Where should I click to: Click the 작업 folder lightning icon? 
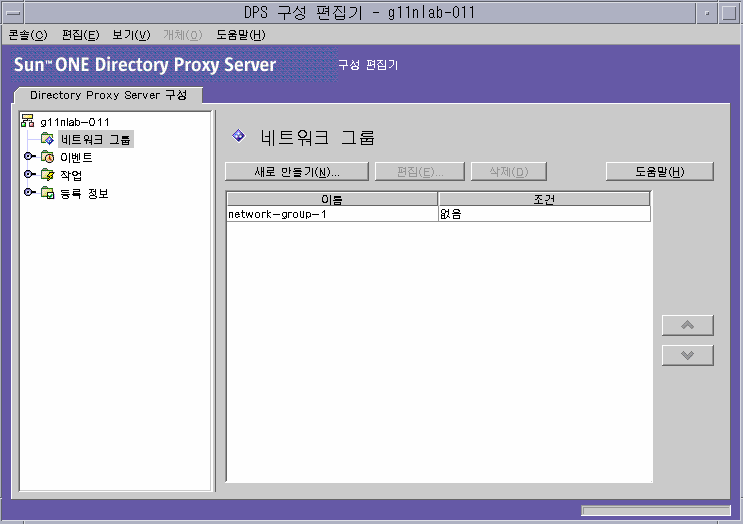pos(47,175)
